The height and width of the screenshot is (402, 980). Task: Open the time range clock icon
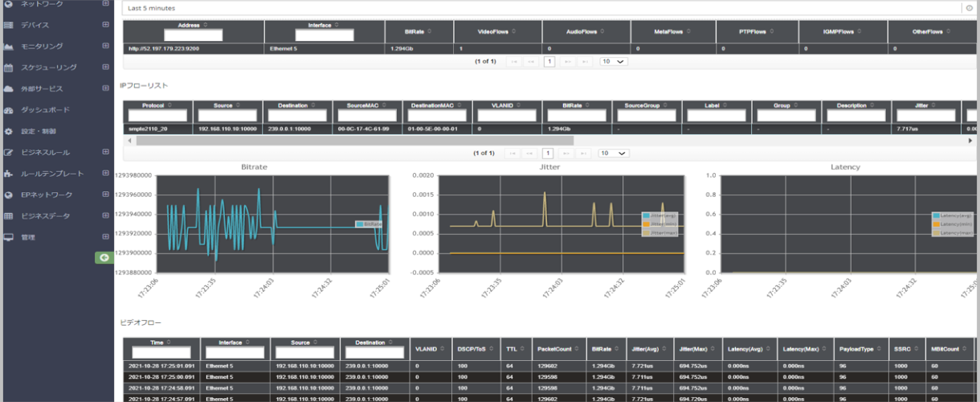click(970, 8)
